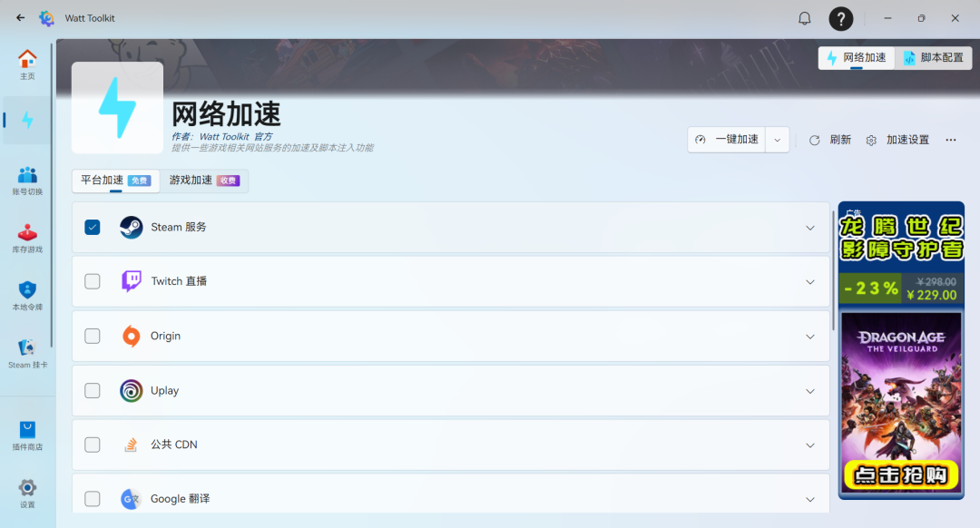
Task: Click the Twitch logo icon
Action: tap(132, 281)
